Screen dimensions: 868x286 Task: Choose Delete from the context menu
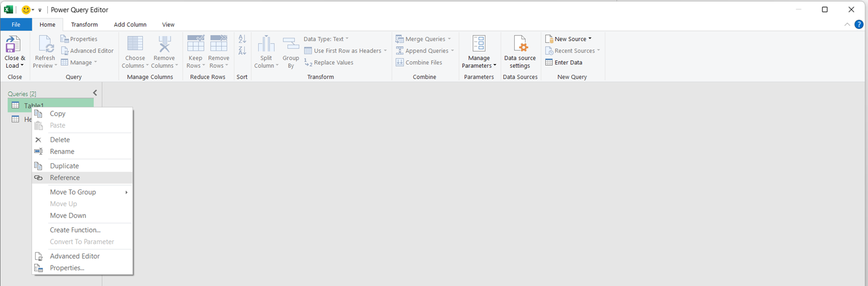pyautogui.click(x=82, y=139)
